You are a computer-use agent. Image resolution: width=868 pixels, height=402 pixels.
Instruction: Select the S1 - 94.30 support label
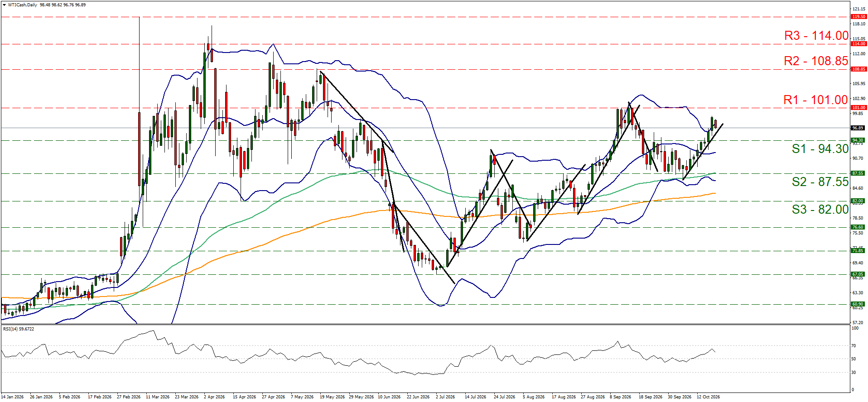[x=820, y=148]
